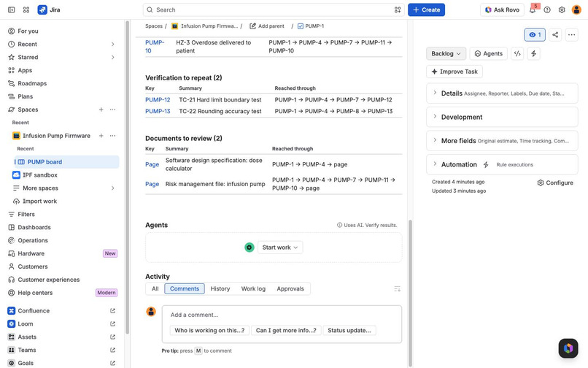Open Assets external link icon
This screenshot has height=368, width=588.
[112, 337]
